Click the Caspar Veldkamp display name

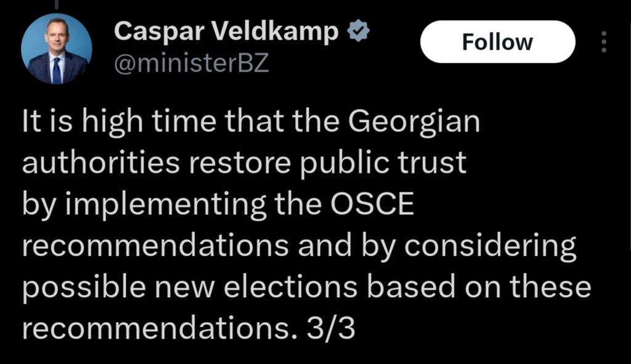[227, 31]
